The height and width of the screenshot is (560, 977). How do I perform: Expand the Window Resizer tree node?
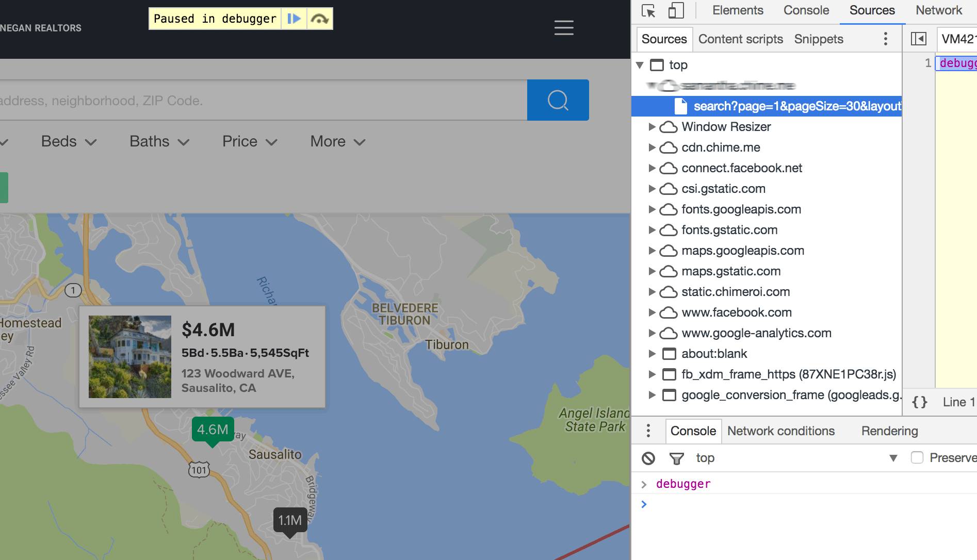[652, 127]
